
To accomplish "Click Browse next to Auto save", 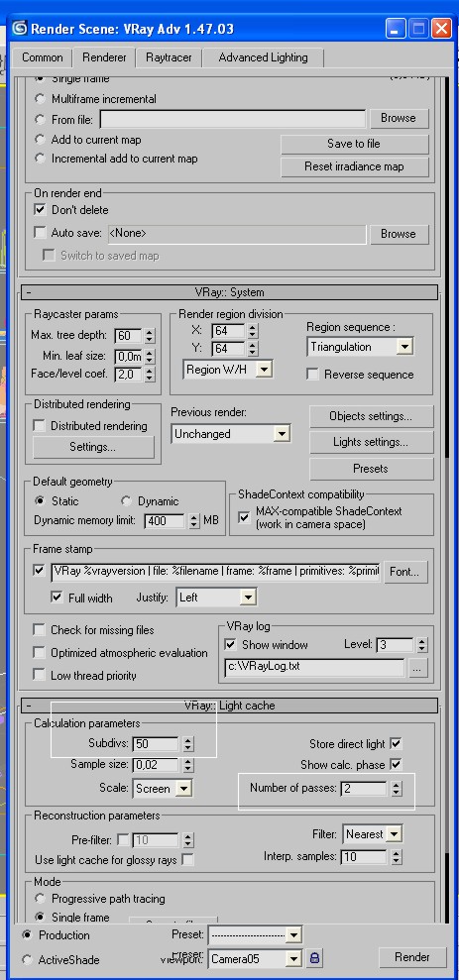I will 399,234.
